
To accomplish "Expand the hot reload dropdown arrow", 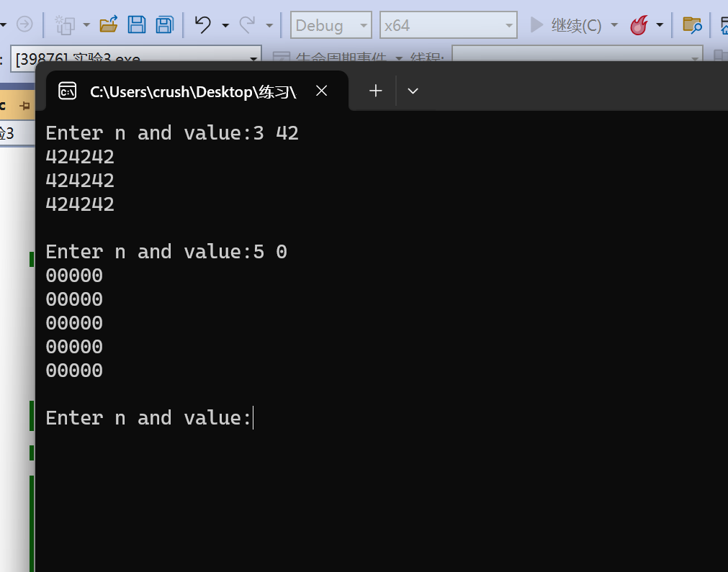I will point(660,24).
